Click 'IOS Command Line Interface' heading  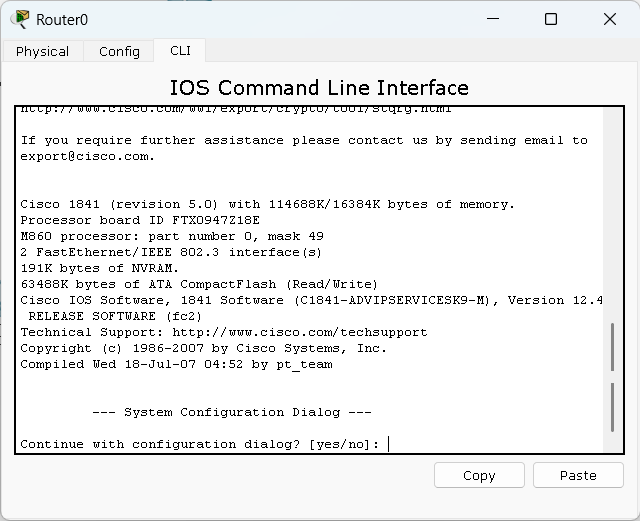coord(319,88)
